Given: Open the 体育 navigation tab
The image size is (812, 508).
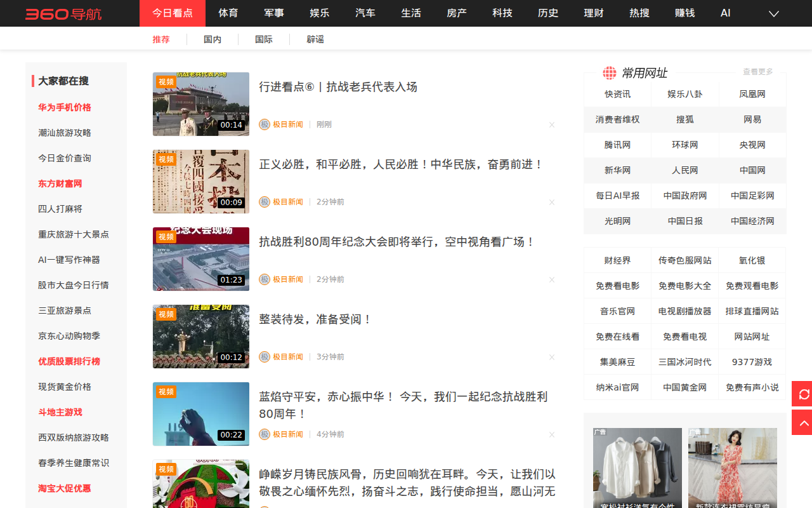Looking at the screenshot, I should [228, 13].
